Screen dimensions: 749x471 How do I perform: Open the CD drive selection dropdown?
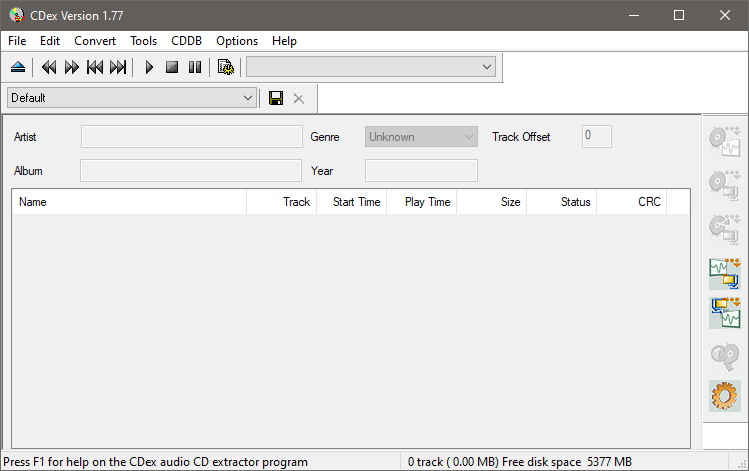point(371,67)
